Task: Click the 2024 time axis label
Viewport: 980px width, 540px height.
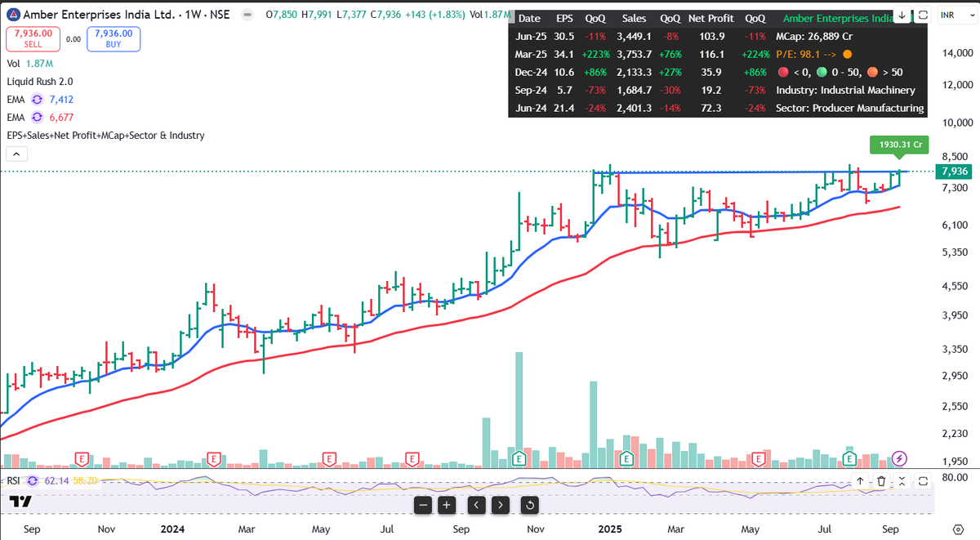Action: tap(172, 529)
